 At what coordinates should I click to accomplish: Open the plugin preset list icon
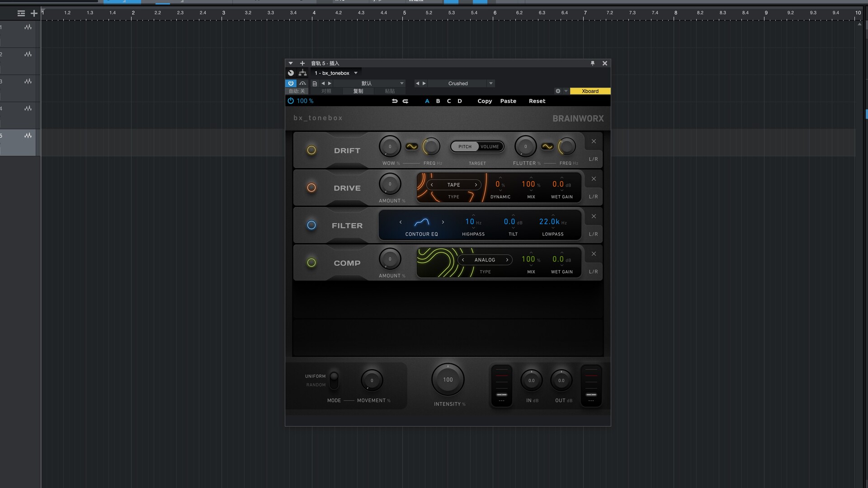click(x=315, y=83)
